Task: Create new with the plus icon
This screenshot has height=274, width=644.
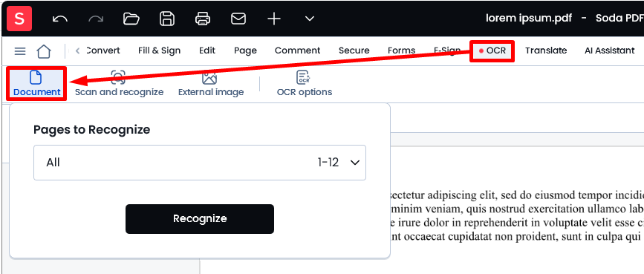Action: coord(274,19)
